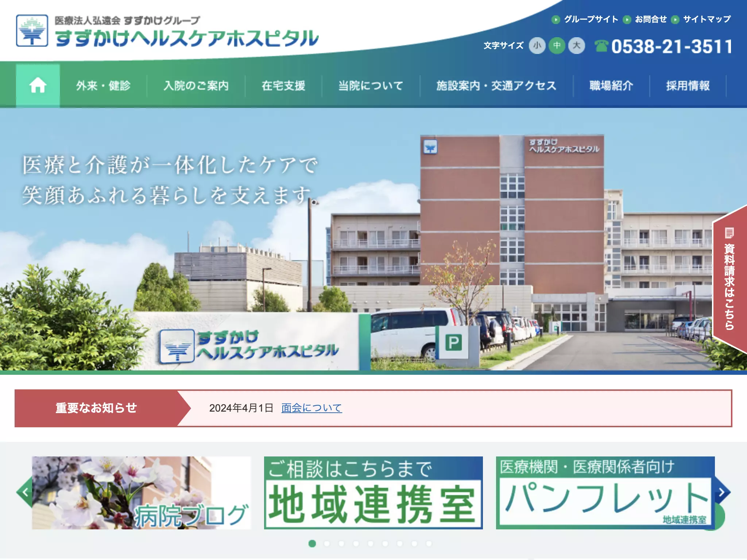Select second carousel pagination dot
The image size is (747, 560).
coord(326,544)
